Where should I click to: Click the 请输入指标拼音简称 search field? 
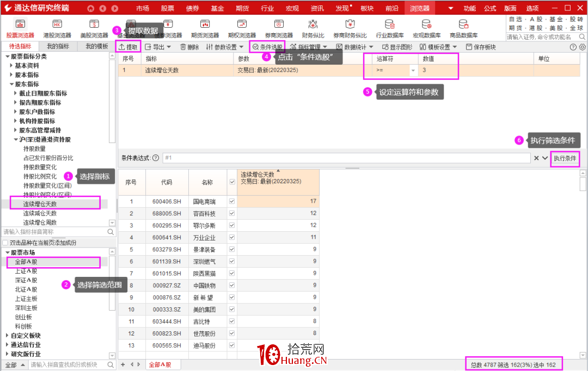pos(54,232)
